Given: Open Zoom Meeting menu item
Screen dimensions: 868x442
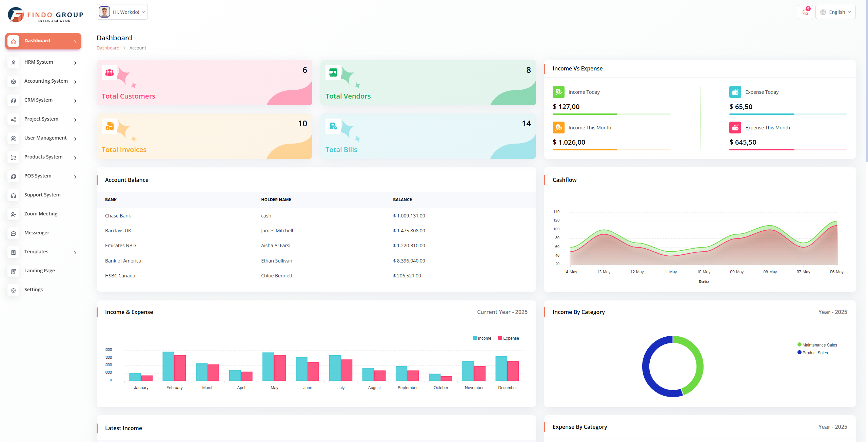Looking at the screenshot, I should (x=41, y=214).
